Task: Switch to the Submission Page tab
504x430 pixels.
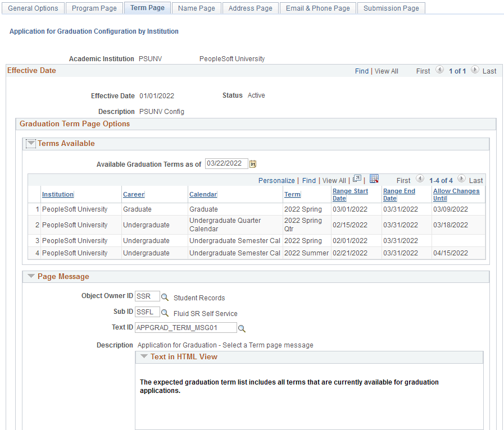Action: [x=391, y=8]
